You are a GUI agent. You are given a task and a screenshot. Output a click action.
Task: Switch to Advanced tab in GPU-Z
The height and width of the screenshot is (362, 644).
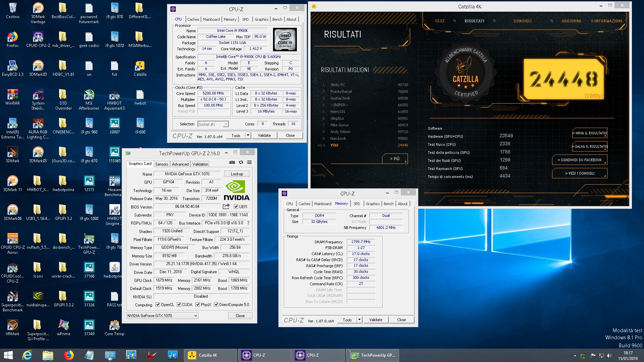(180, 164)
